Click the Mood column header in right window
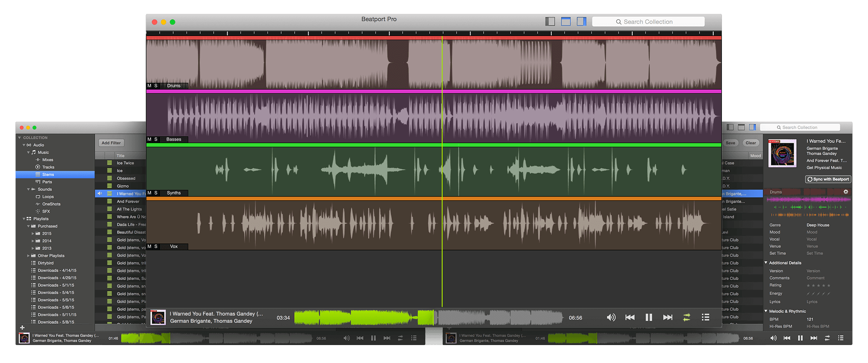 pos(755,155)
